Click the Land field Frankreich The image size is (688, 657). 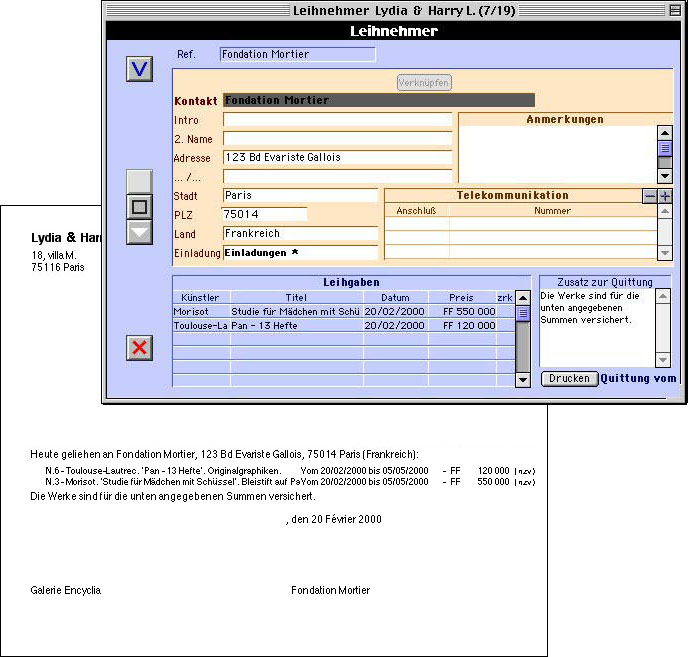[x=301, y=233]
